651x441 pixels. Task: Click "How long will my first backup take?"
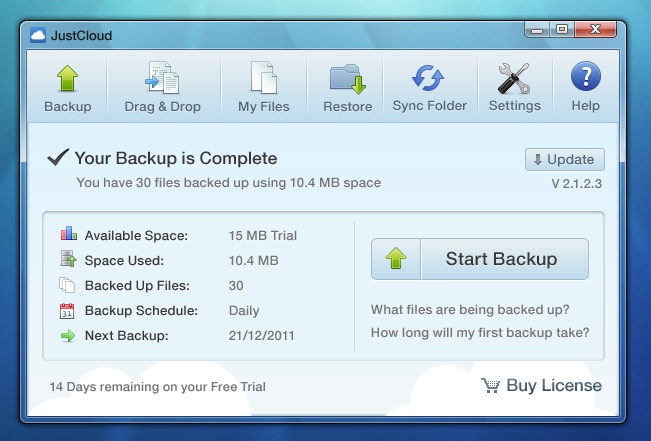click(480, 333)
